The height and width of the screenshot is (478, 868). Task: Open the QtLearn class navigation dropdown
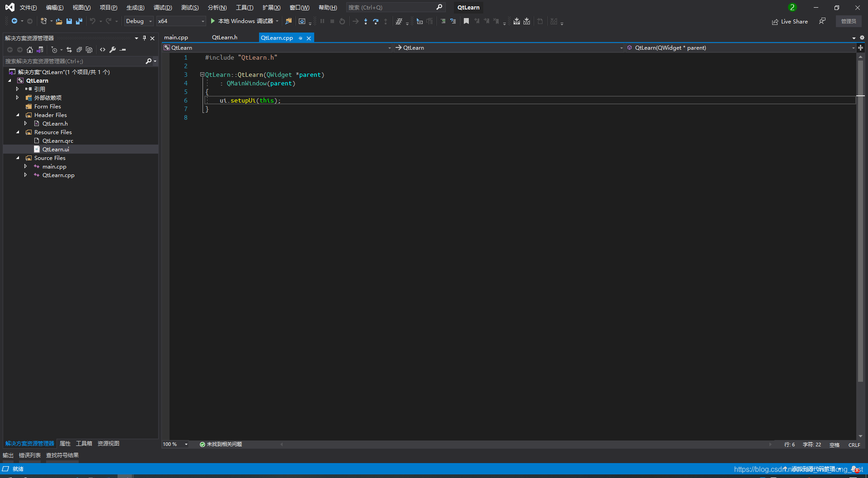tap(509, 47)
